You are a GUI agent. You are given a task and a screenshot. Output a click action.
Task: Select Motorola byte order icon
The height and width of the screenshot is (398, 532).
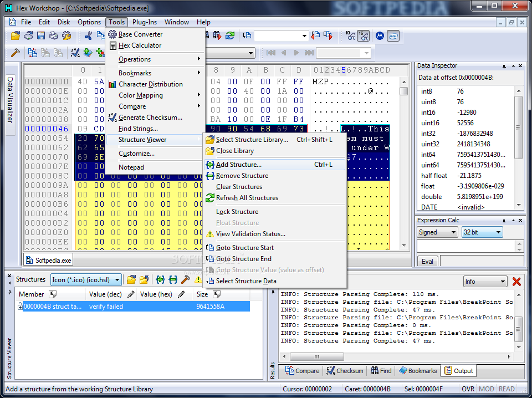tap(380, 35)
